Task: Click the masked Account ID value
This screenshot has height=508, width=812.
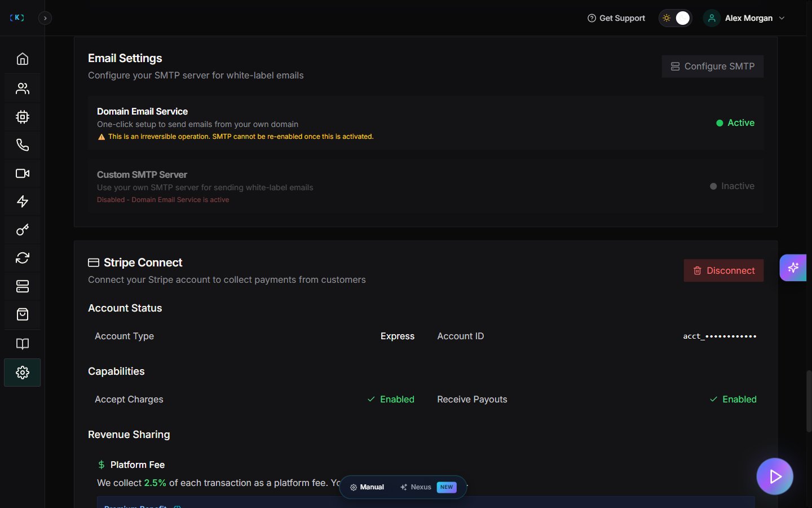Action: pyautogui.click(x=720, y=336)
